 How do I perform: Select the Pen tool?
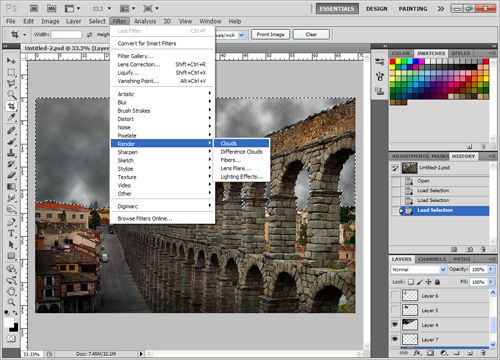click(11, 222)
